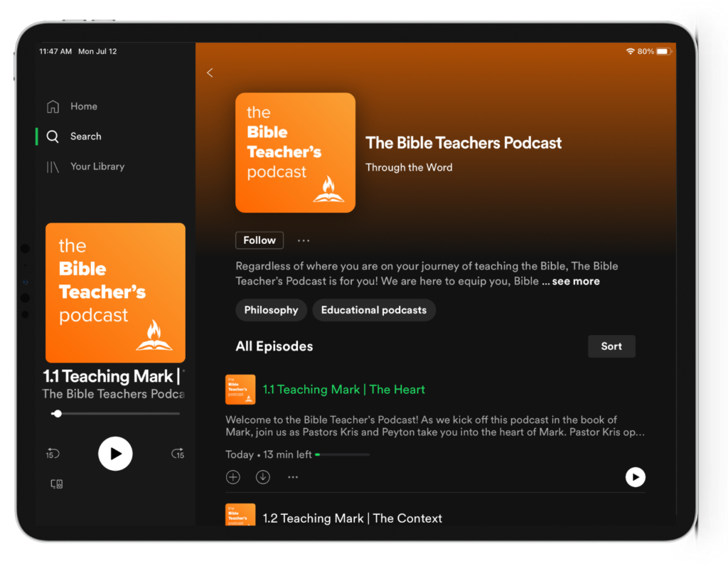
Task: Select the Educational podcasts chip
Action: tap(374, 310)
